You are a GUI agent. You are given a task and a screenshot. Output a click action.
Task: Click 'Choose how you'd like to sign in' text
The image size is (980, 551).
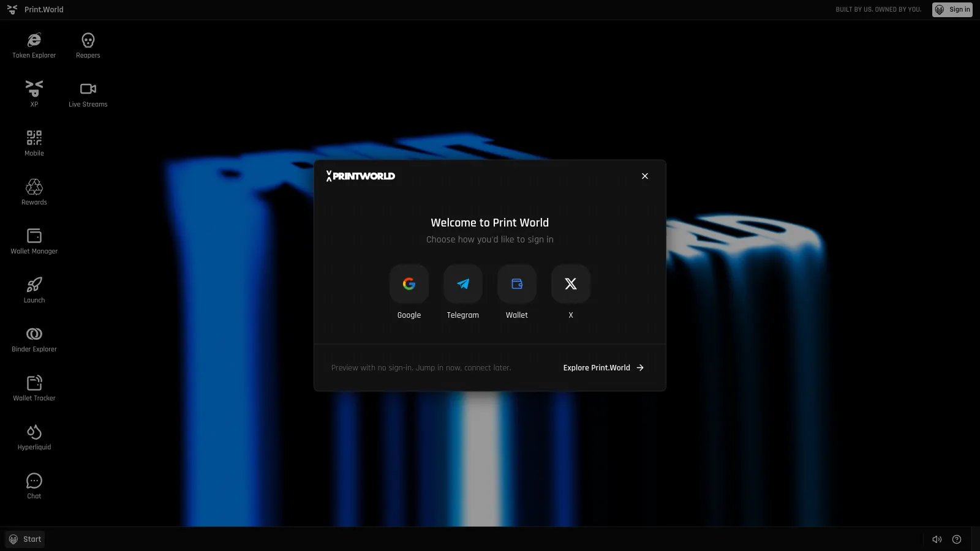point(490,239)
